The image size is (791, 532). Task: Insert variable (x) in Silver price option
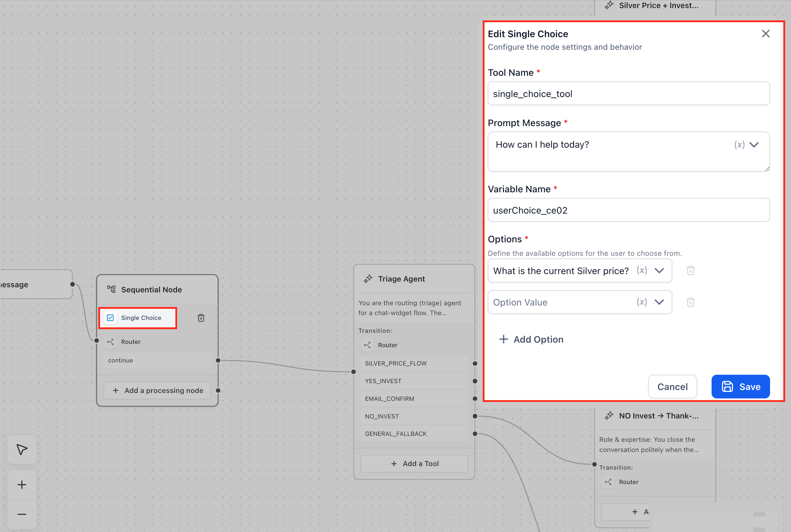(641, 270)
